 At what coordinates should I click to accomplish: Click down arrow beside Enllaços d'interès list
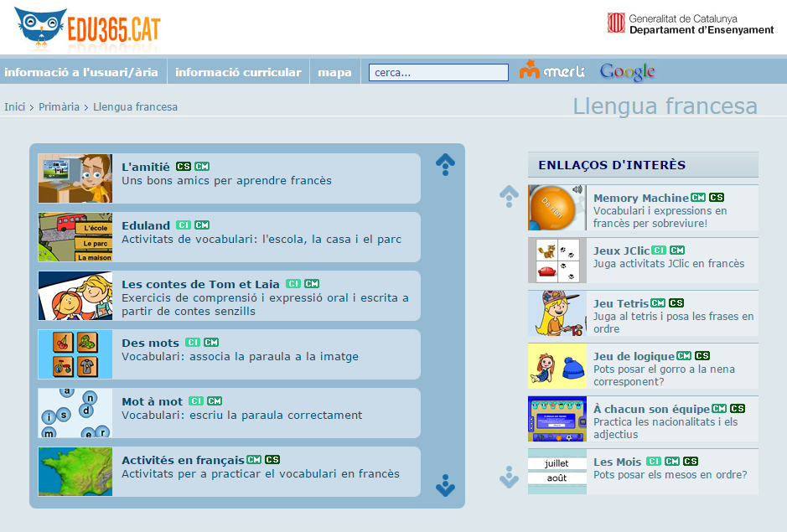(x=509, y=477)
